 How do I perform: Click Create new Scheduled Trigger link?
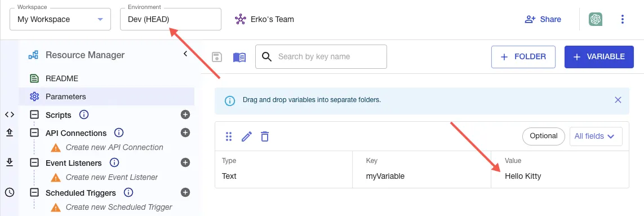click(119, 208)
